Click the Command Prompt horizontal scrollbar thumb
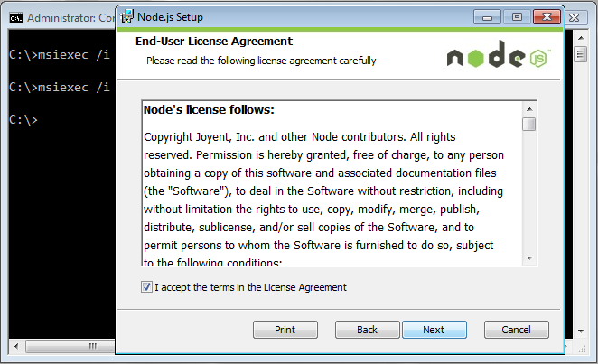The height and width of the screenshot is (364, 598). (x=70, y=346)
